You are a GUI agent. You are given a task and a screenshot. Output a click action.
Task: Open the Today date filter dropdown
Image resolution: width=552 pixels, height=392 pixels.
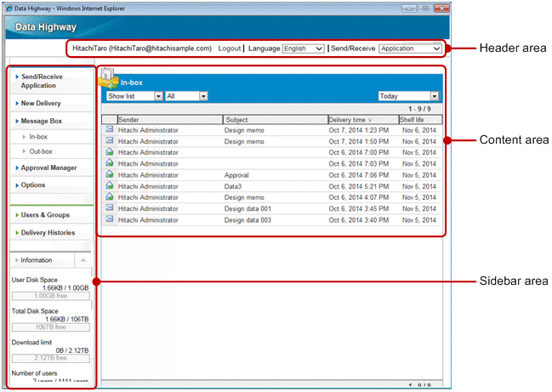408,97
